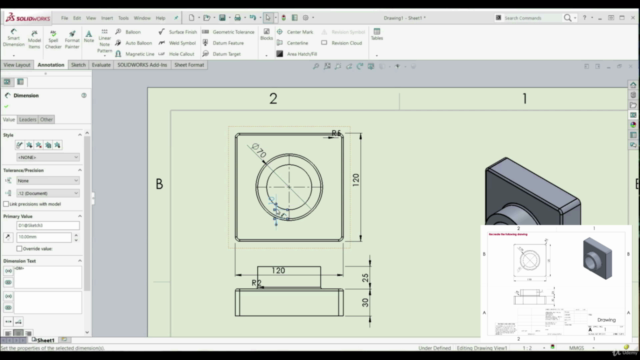Image resolution: width=640 pixels, height=360 pixels.
Task: Activate the Format Painter
Action: click(x=72, y=39)
